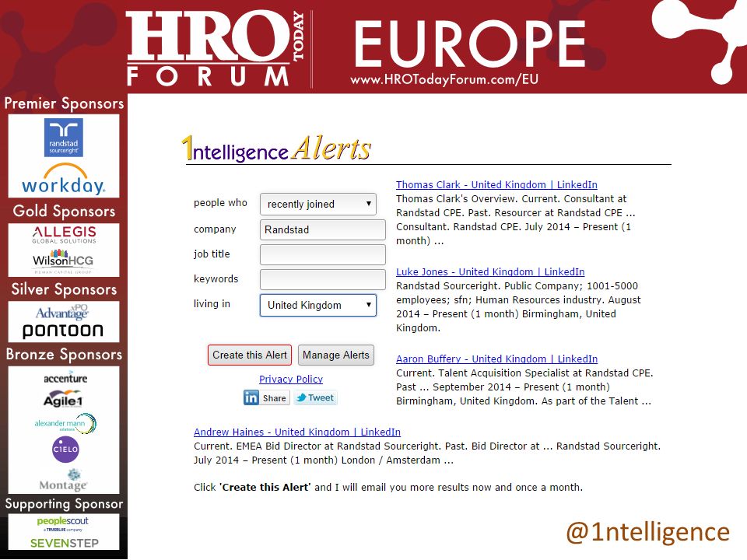Click the @1ntelligence handle text
The image size is (747, 560).
pos(648,532)
